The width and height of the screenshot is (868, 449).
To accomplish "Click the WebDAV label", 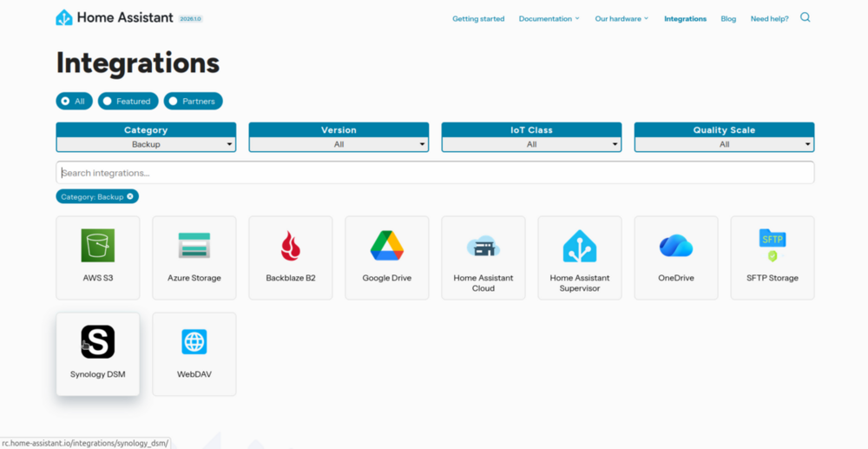I will tap(194, 374).
